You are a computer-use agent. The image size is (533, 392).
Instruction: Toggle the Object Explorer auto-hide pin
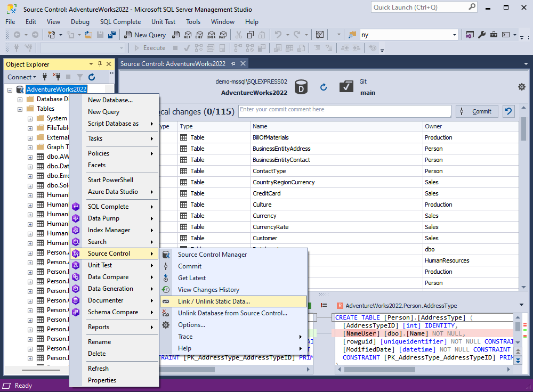coord(100,64)
